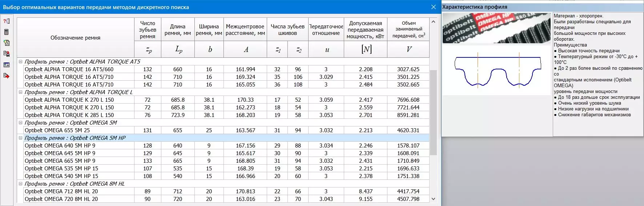The width and height of the screenshot is (644, 206).
Task: Click the Optibelt OMEGA HP belt photo
Action: pyautogui.click(x=497, y=28)
